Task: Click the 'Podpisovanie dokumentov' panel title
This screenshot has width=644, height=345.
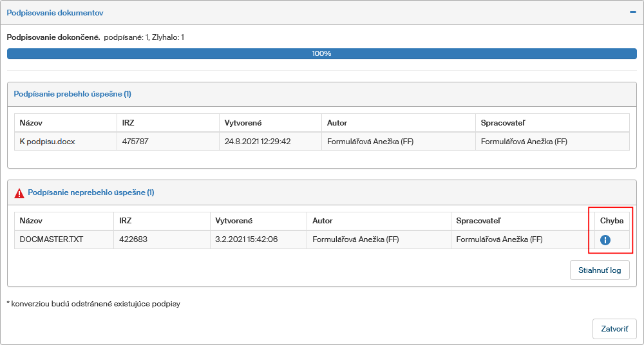Action: pyautogui.click(x=55, y=13)
